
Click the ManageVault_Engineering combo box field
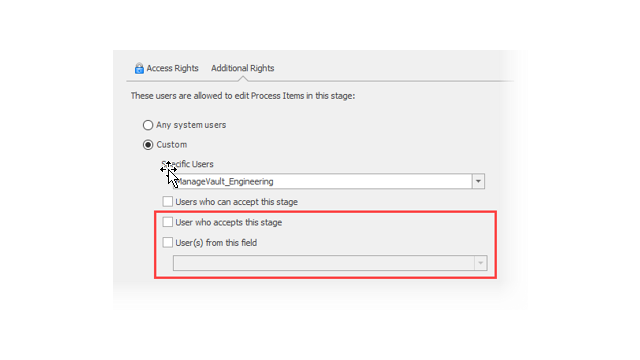328,182
